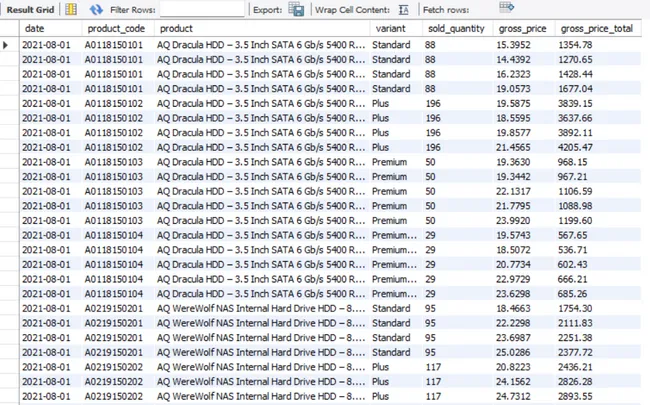Click the date 2021-08-01 in the 1354.78 row
The height and width of the screenshot is (405, 650).
pos(46,45)
